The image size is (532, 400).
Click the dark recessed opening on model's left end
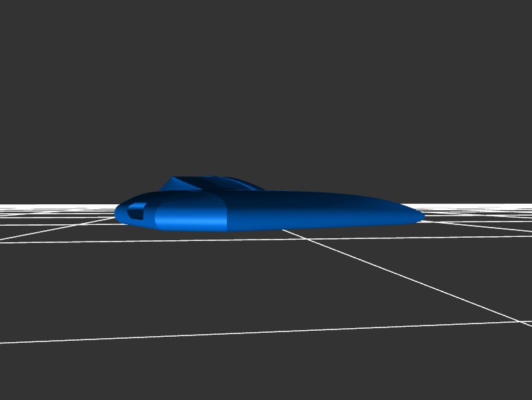(136, 212)
